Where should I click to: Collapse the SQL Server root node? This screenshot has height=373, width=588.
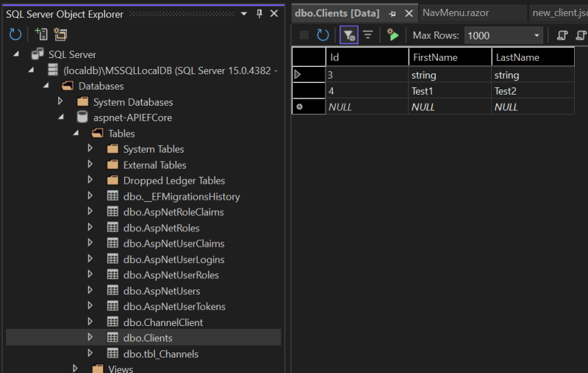[x=16, y=54]
